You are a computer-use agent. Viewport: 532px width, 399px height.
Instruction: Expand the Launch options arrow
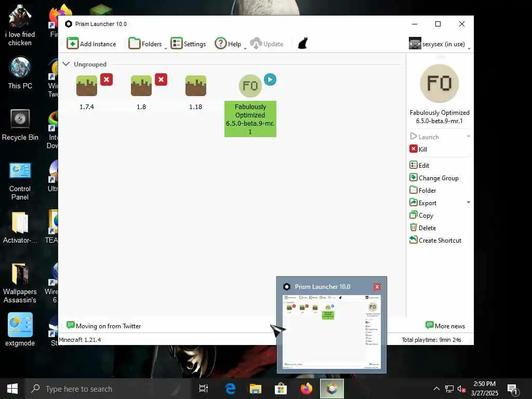[x=468, y=137]
